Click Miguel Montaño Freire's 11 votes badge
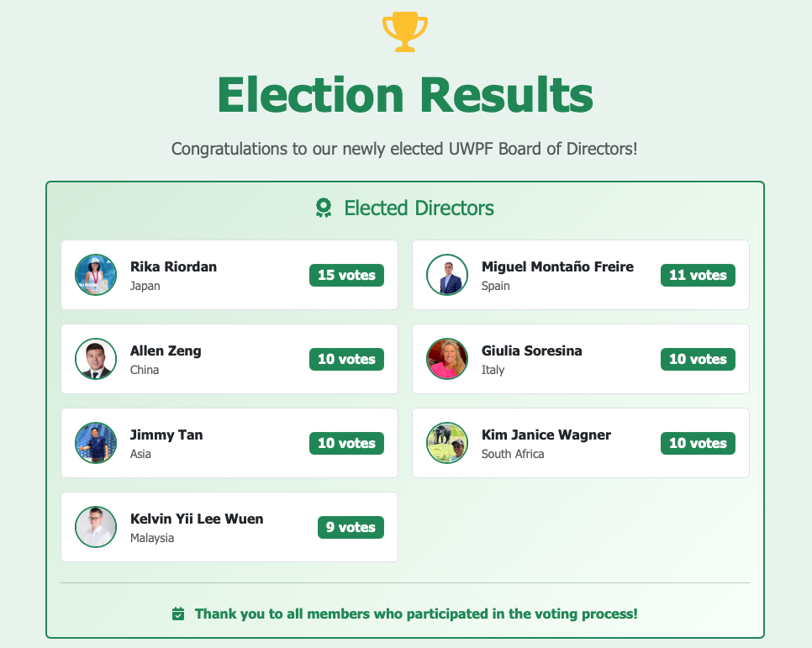This screenshot has height=648, width=812. pyautogui.click(x=698, y=275)
